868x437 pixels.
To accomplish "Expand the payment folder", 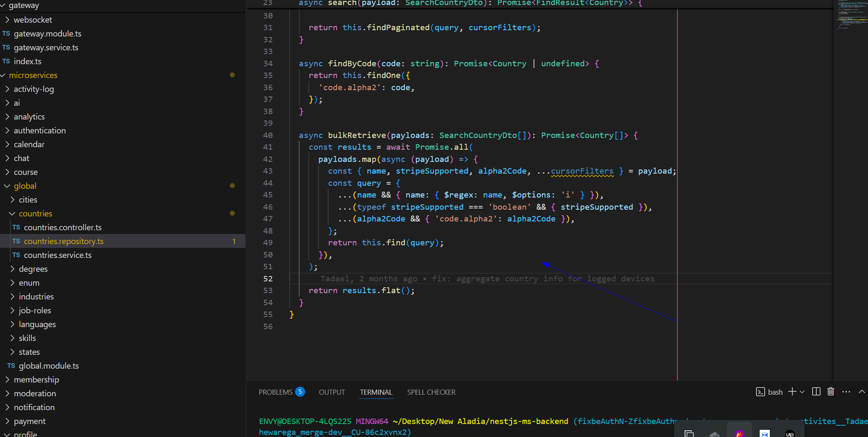I will click(x=29, y=421).
